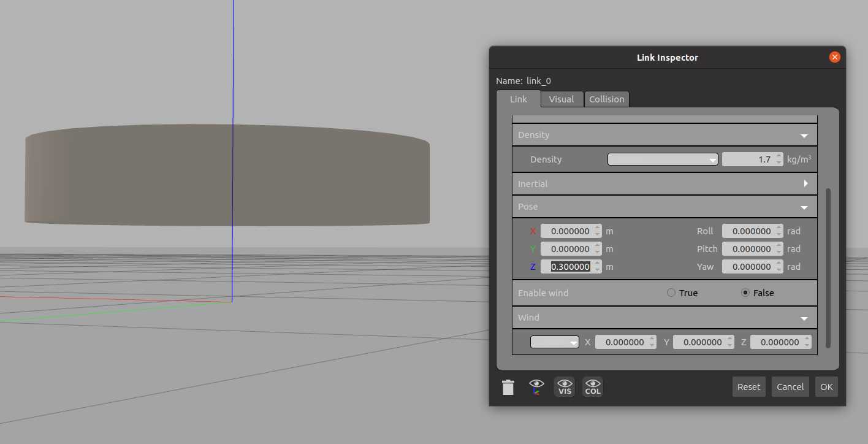This screenshot has width=868, height=444.
Task: Toggle the COL collisions visibility button
Action: (593, 387)
